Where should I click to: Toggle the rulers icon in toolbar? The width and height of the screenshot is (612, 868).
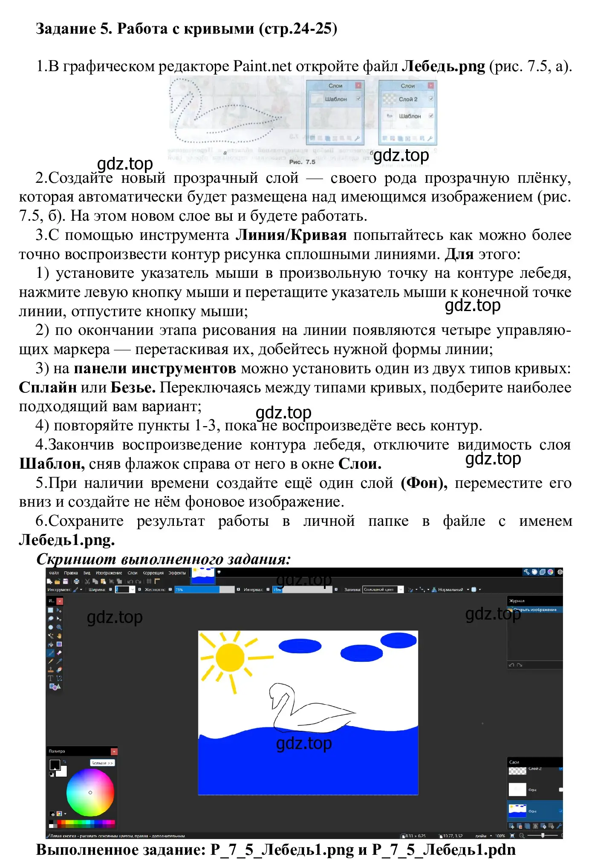coord(157,581)
